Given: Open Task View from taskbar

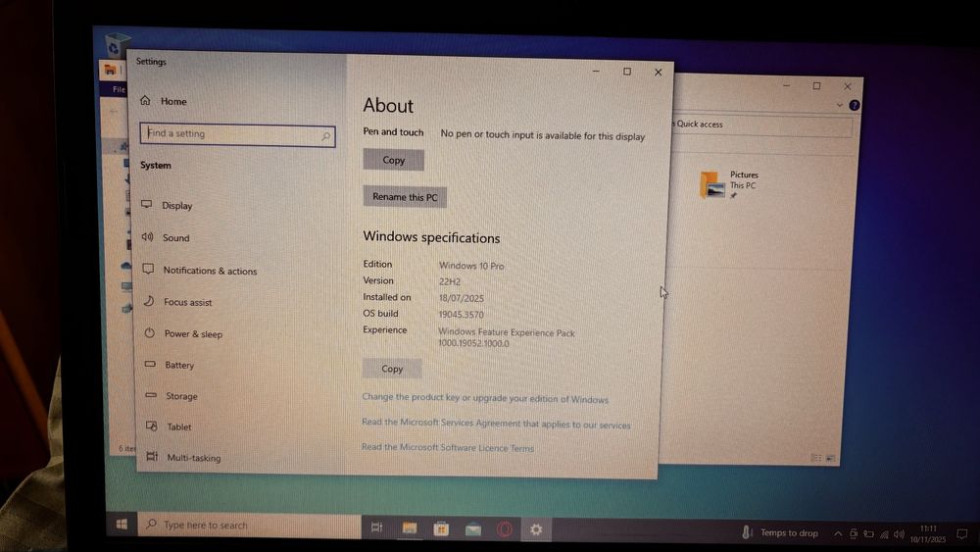Looking at the screenshot, I should (377, 527).
